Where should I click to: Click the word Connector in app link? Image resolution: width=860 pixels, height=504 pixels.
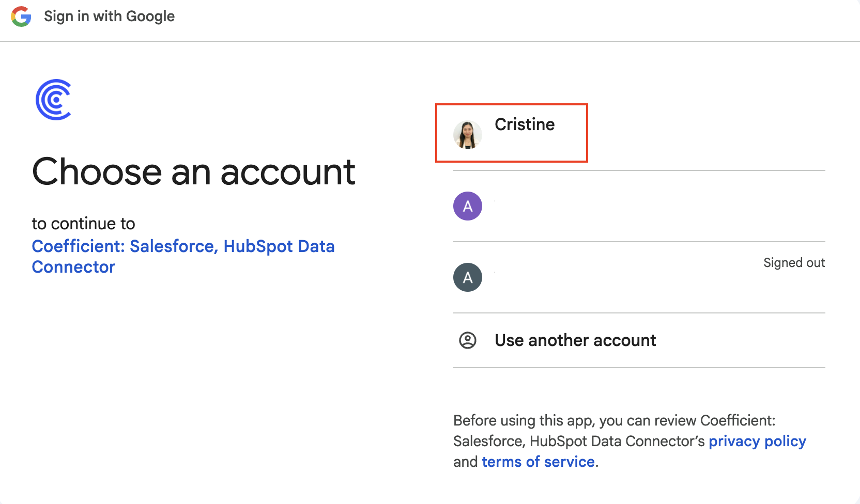[x=73, y=267]
